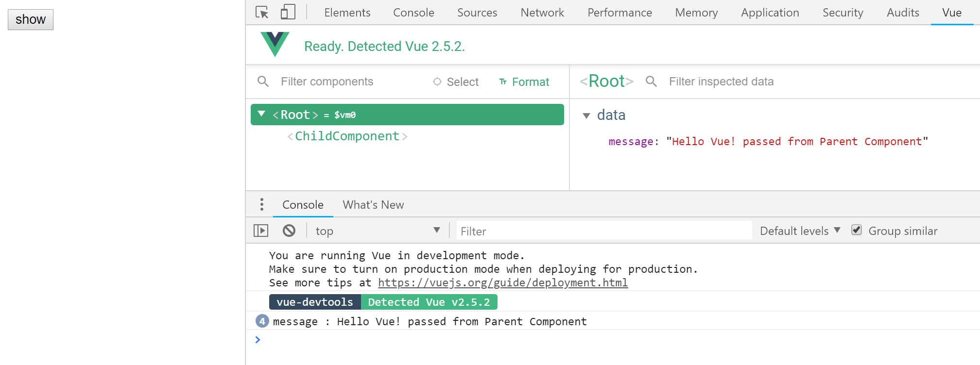Viewport: 980px width, 365px height.
Task: Switch to the Console tab in DevTools
Action: [413, 13]
